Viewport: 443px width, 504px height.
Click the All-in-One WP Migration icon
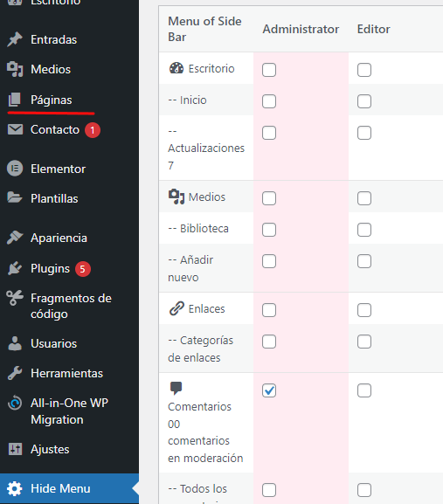(15, 403)
